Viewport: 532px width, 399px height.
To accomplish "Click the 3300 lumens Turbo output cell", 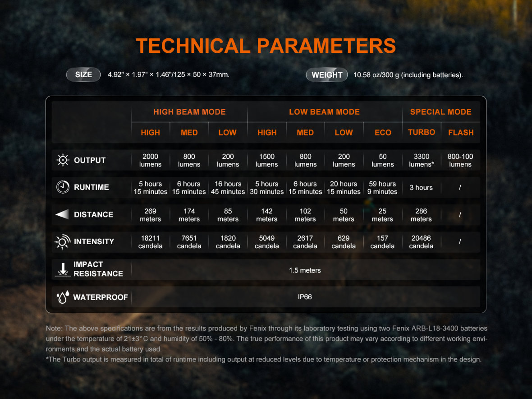I will coord(422,160).
